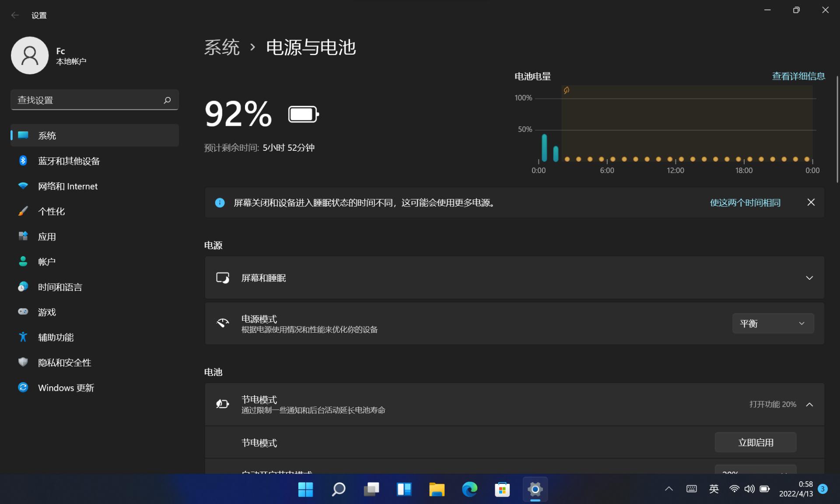Click the 立即启用 button
Screen dimensions: 840x504
(x=755, y=442)
